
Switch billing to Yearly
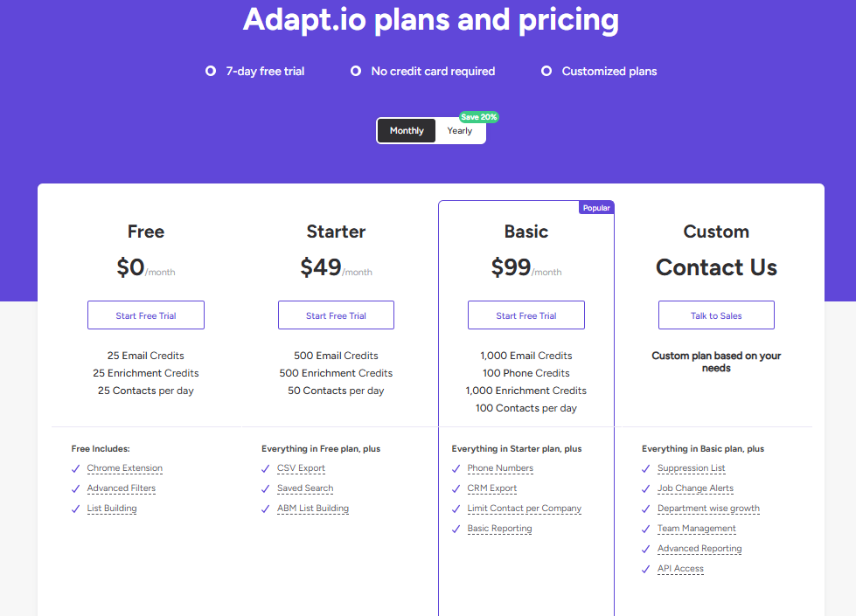(460, 130)
